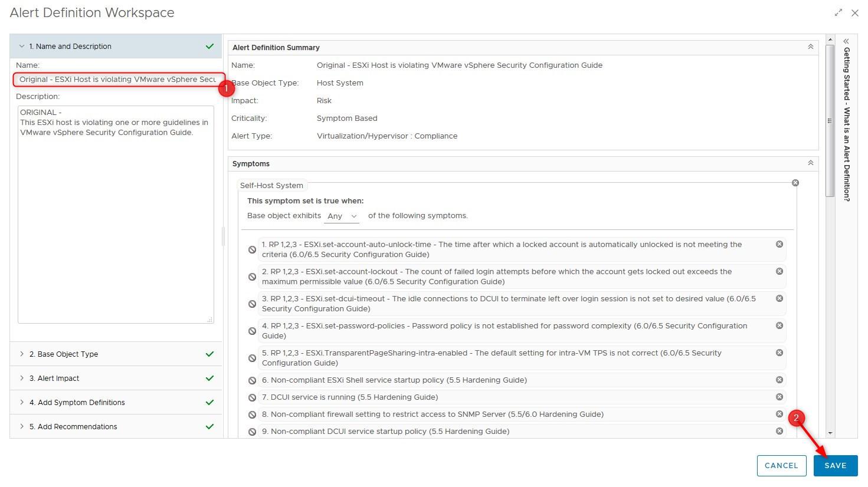Save the alert definition

pos(835,465)
